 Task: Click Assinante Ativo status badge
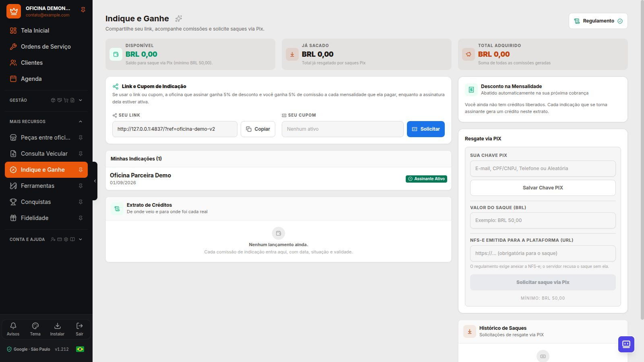[x=426, y=179]
